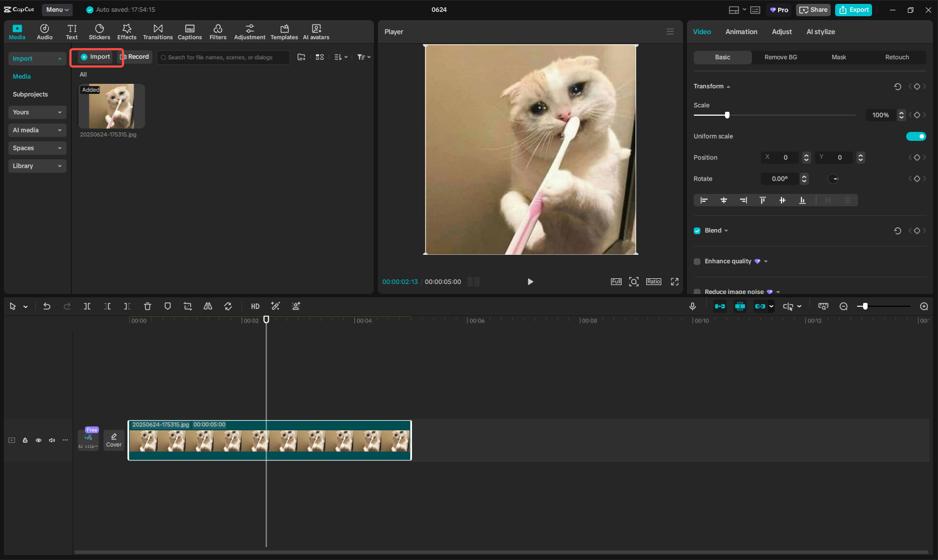Click the delete clip trash icon

pyautogui.click(x=147, y=306)
